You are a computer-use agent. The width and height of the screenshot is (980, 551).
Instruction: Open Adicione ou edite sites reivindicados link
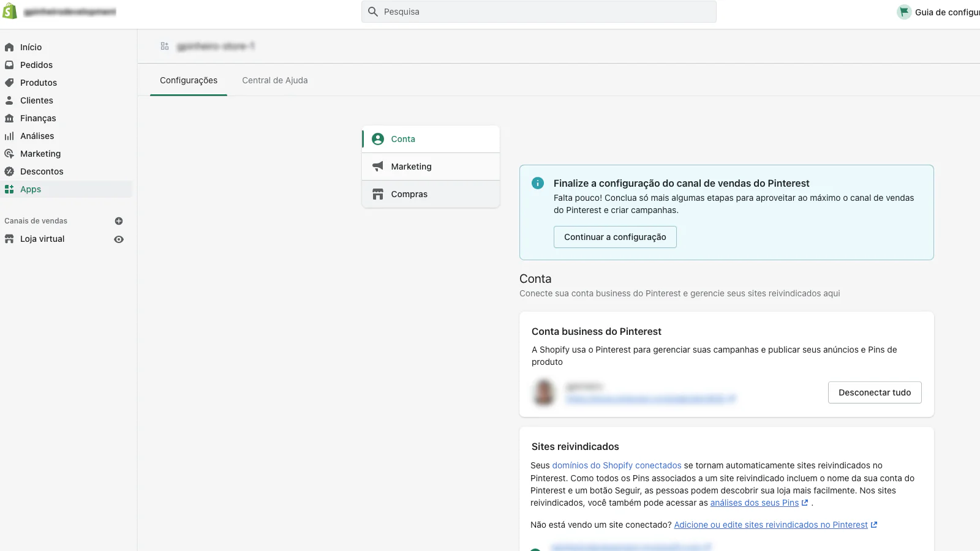[771, 525]
